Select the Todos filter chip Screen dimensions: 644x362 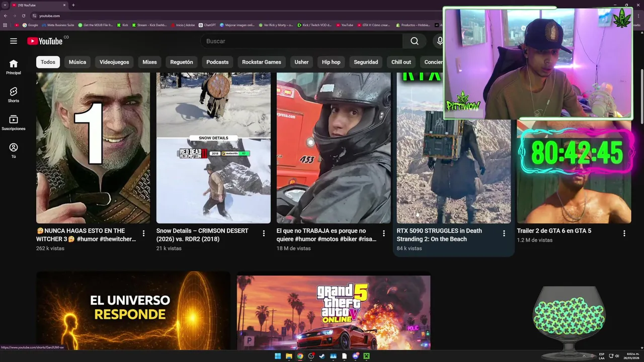coord(48,62)
